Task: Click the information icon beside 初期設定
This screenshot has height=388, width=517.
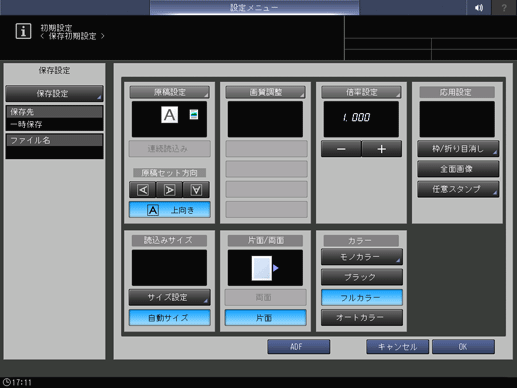Action: 23,31
